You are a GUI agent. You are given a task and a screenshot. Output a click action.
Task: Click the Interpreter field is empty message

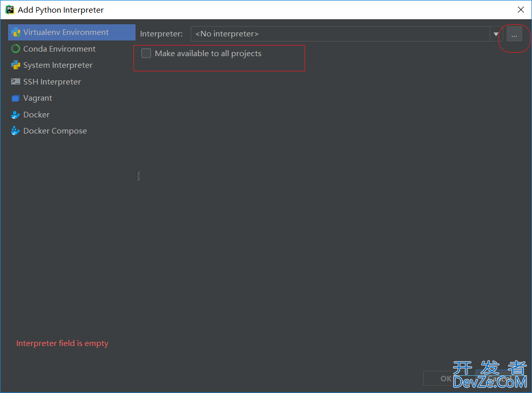click(x=62, y=343)
